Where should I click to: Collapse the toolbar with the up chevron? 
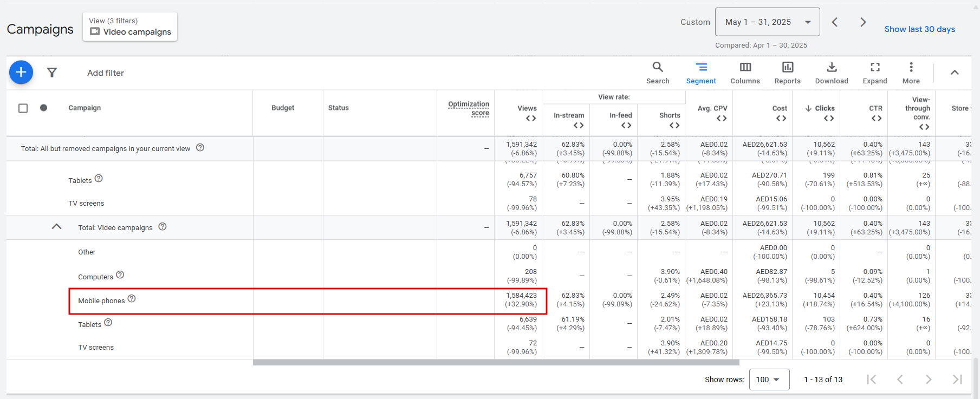(955, 73)
